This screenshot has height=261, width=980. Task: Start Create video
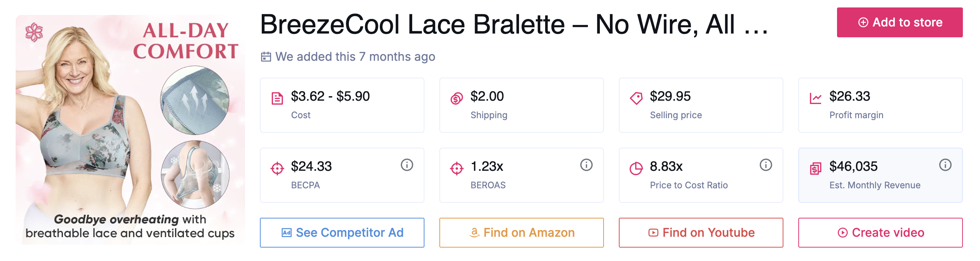pos(880,232)
